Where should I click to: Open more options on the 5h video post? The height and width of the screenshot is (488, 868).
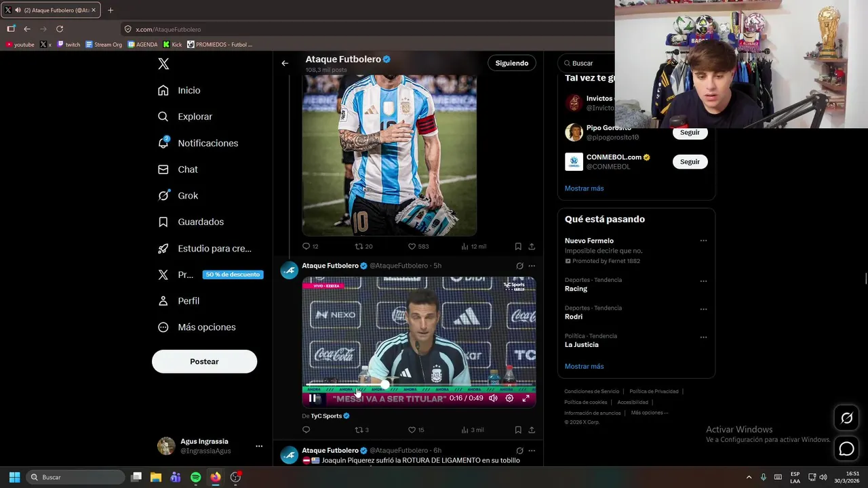532,266
